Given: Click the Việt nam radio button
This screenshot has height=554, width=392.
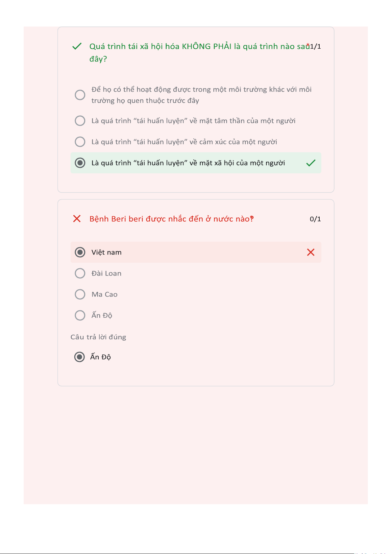Looking at the screenshot, I should point(80,252).
